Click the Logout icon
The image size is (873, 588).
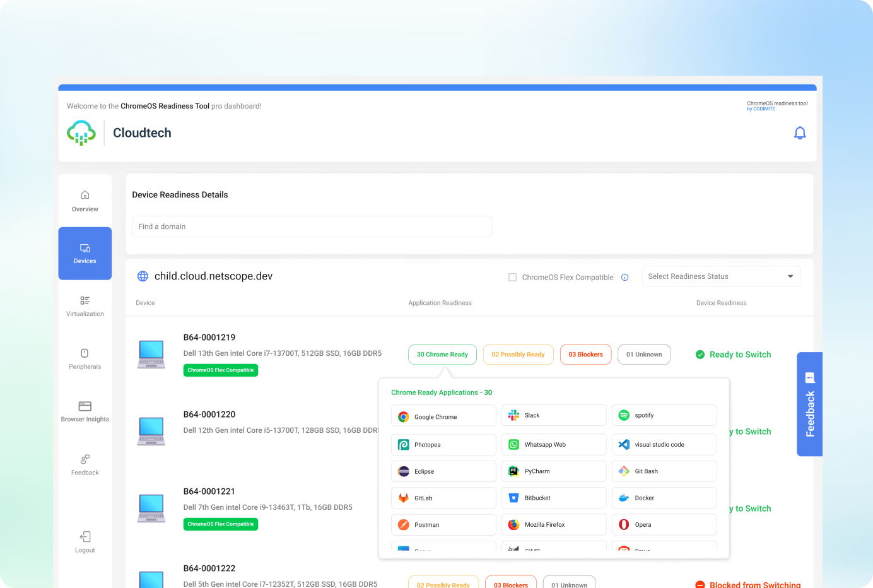click(x=85, y=542)
